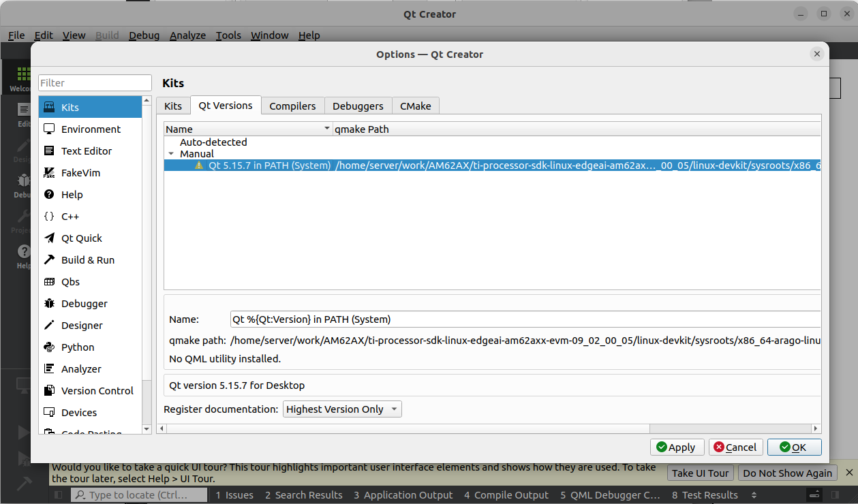Select the Qt Versions tab

click(226, 105)
